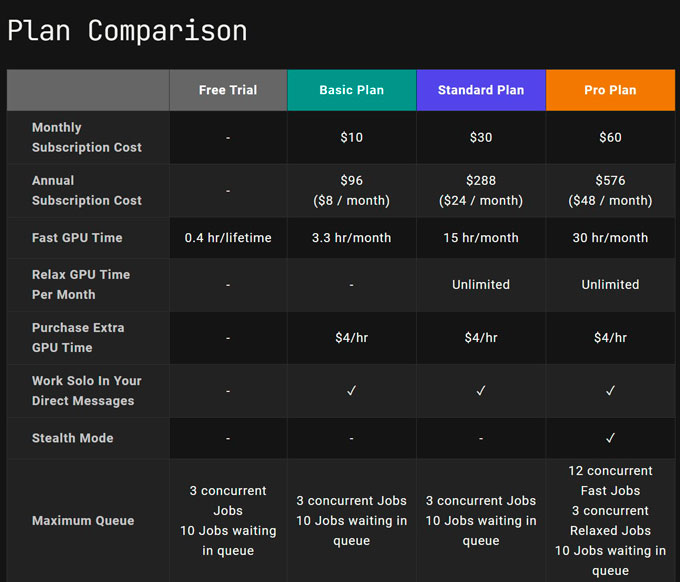Click the Fast GPU Time row label
Viewport: 680px width, 582px height.
[x=77, y=238]
